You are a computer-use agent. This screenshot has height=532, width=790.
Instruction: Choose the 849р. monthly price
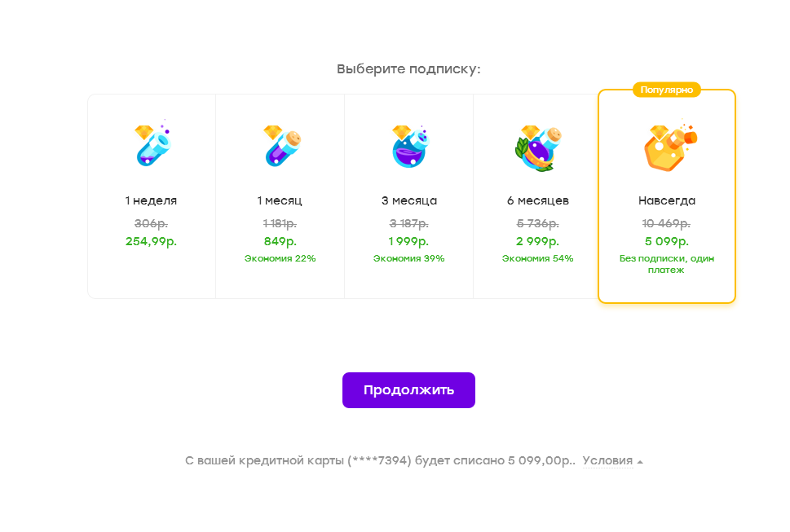click(x=280, y=241)
